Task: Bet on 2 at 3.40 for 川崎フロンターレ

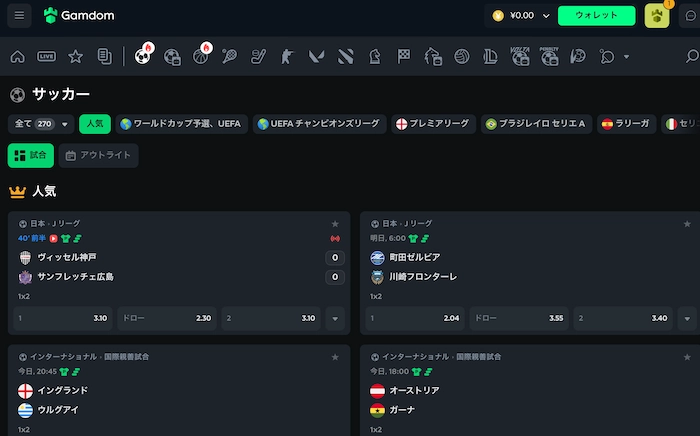Action: [623, 319]
